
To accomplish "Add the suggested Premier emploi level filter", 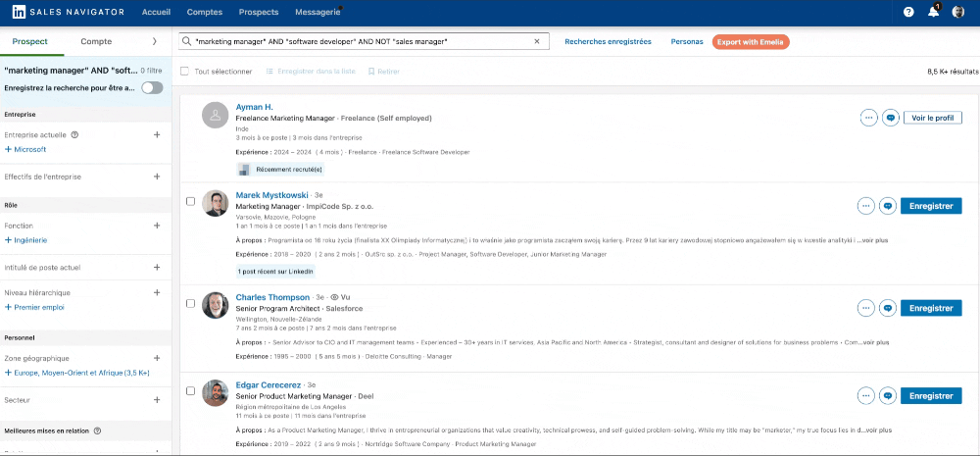I will [34, 307].
